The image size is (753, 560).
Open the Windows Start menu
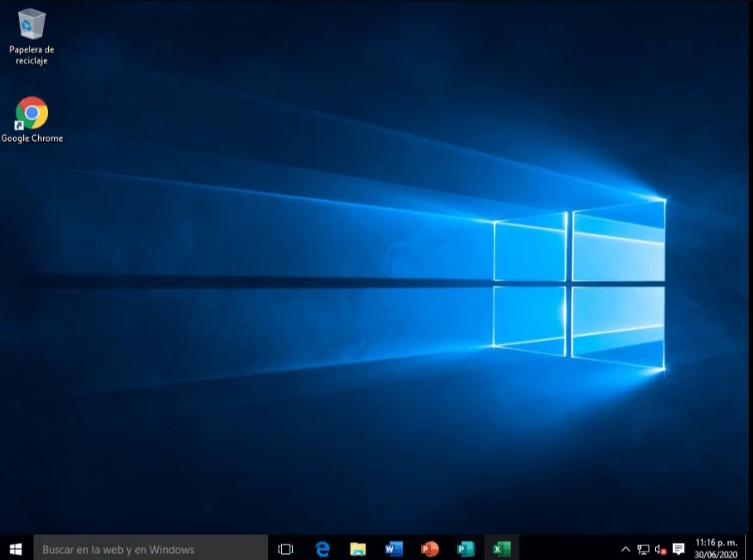pos(15,549)
